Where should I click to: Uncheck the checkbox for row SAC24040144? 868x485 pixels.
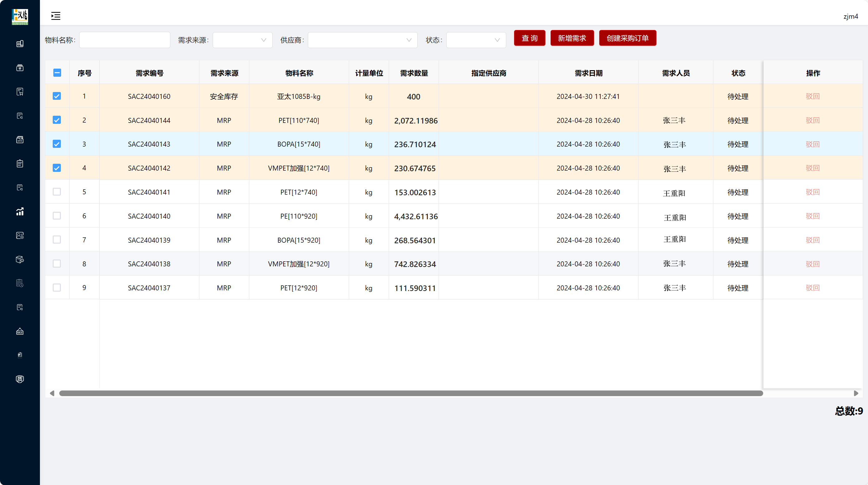(57, 120)
